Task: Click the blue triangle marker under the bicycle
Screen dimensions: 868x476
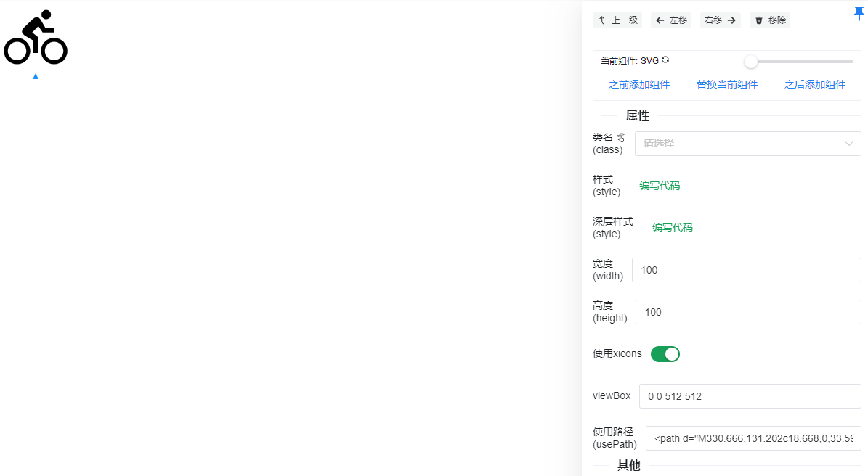Action: point(36,76)
